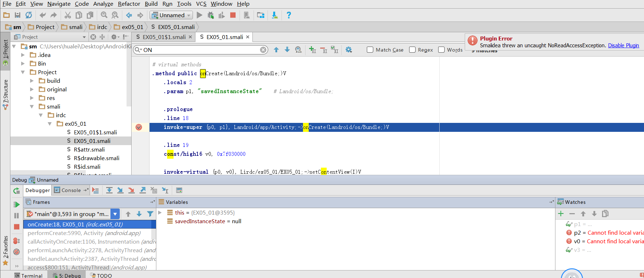Click the red Stop toolbar icon
644x278 pixels.
233,15
